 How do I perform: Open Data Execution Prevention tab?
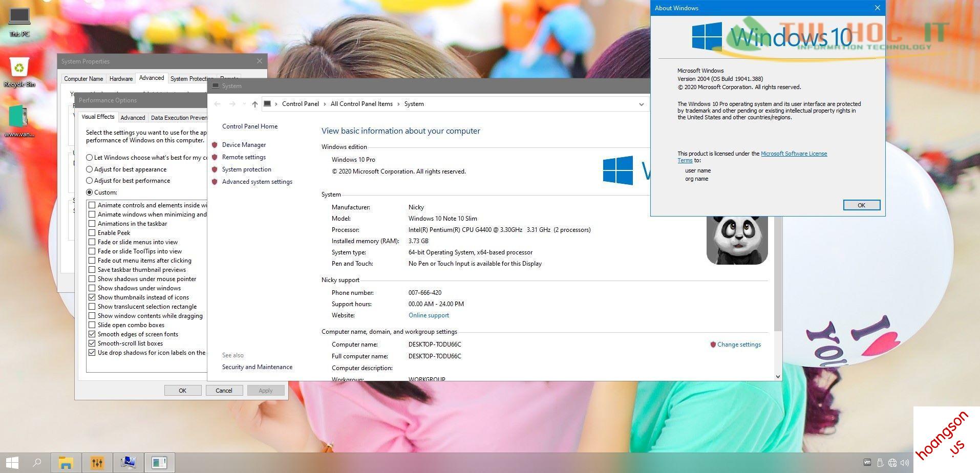(178, 118)
